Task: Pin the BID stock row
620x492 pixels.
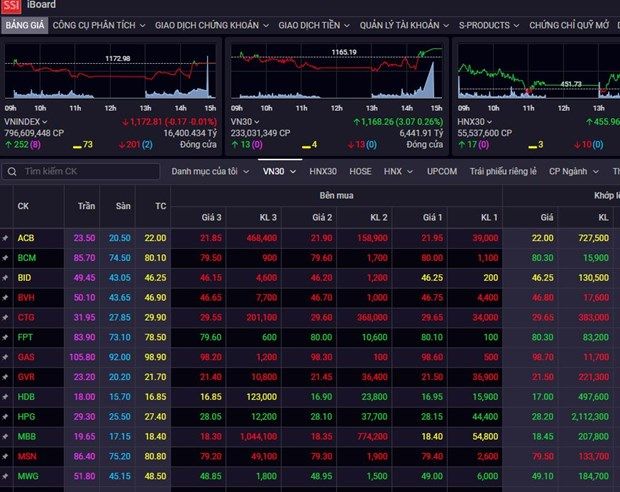Action: coord(5,278)
